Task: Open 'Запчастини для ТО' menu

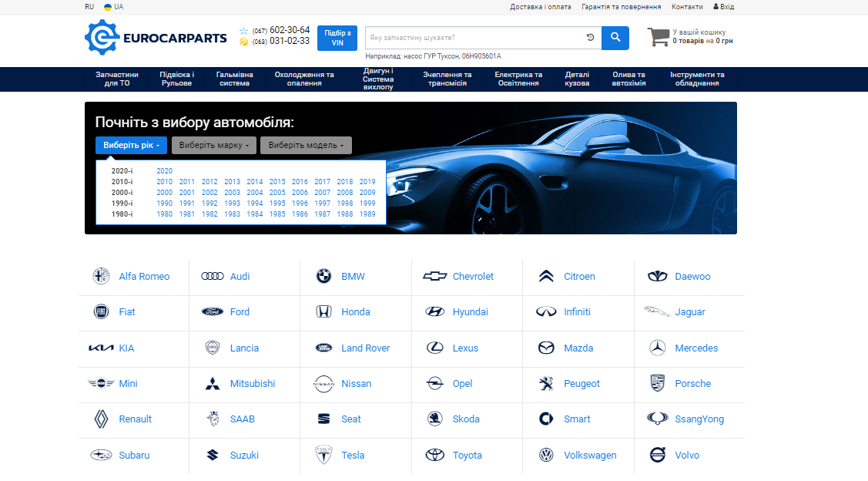Action: [117, 79]
